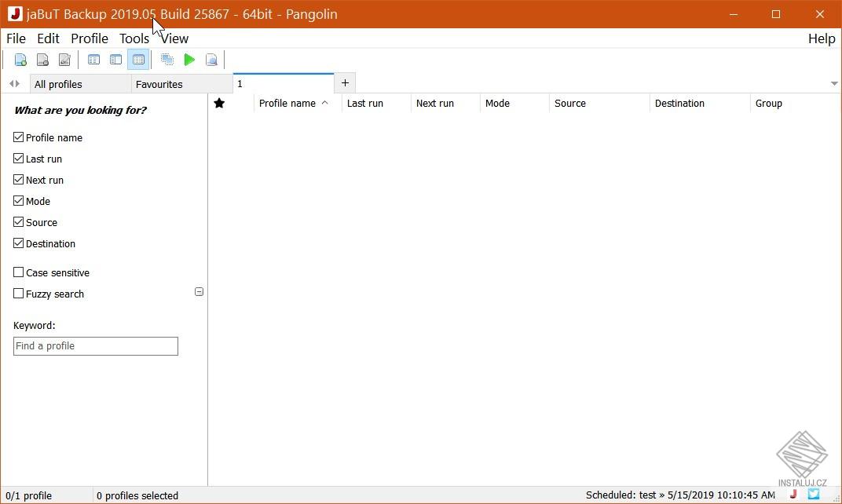Close the jaBuT Backup window
Viewport: 842px width, 504px height.
tap(819, 14)
